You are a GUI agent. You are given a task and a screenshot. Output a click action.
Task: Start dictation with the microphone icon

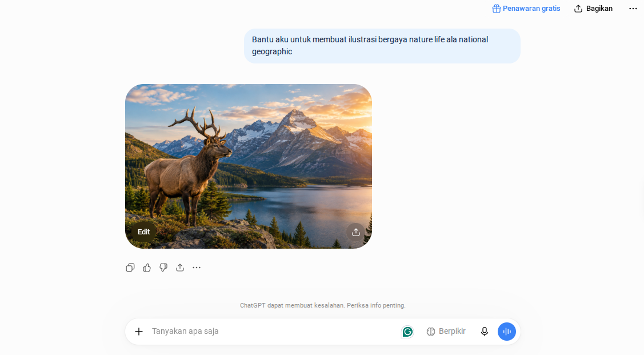click(x=485, y=331)
